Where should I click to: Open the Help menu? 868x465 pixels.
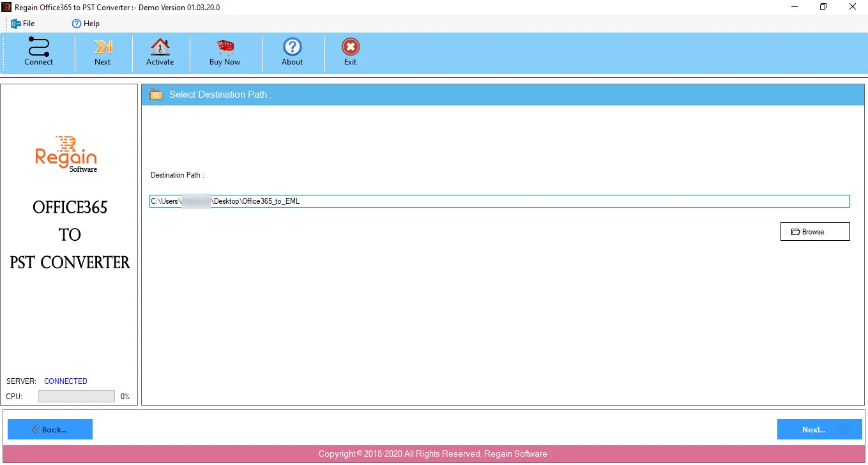[x=86, y=24]
